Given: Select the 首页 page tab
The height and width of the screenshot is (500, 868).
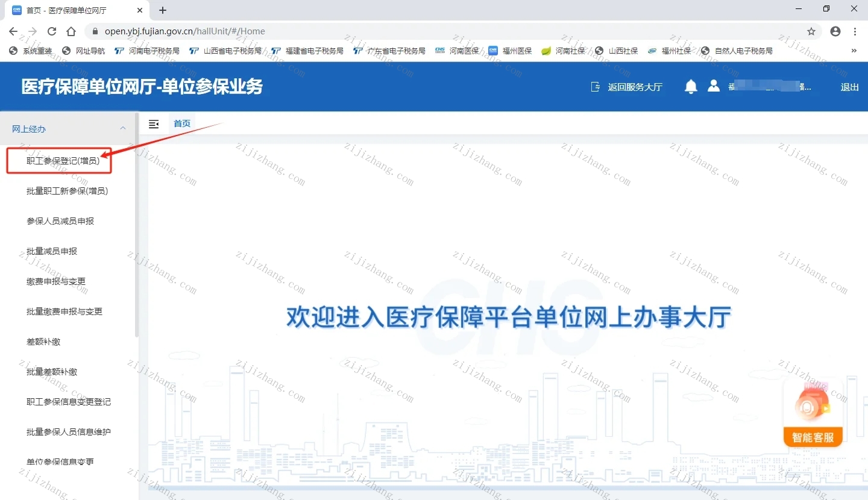Looking at the screenshot, I should (x=182, y=123).
